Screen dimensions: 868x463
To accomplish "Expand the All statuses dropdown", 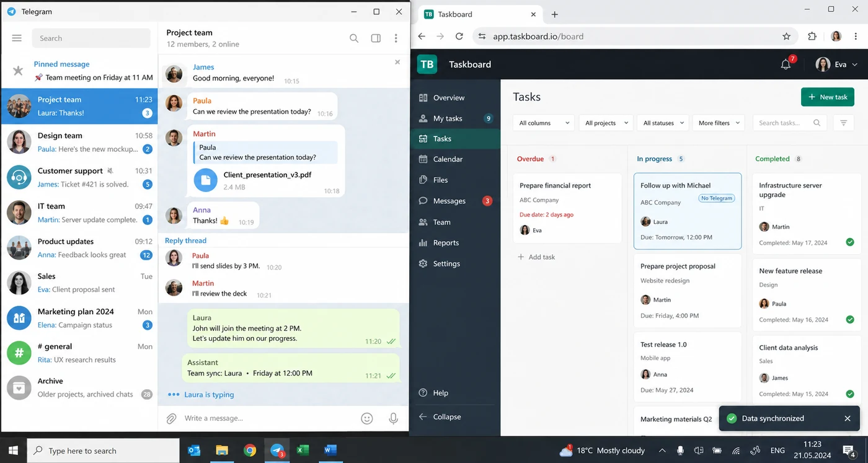I will [663, 123].
